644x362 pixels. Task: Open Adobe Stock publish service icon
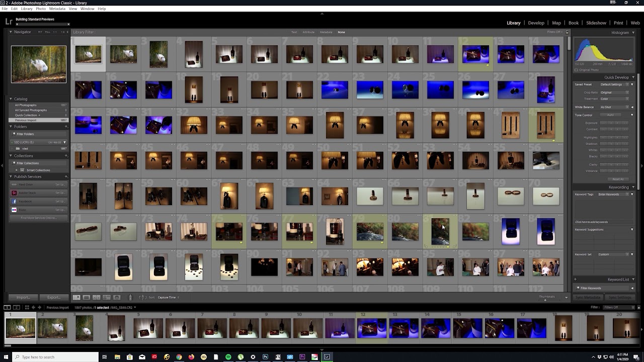point(14,193)
